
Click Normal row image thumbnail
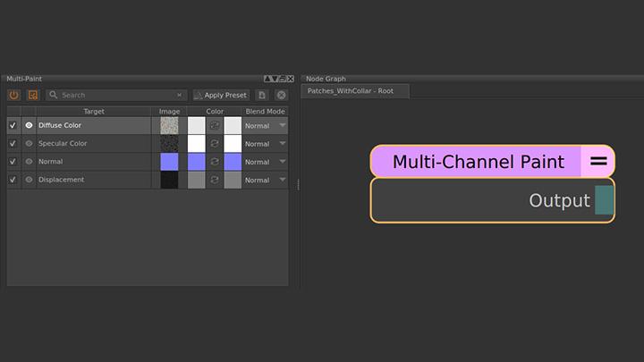click(169, 162)
